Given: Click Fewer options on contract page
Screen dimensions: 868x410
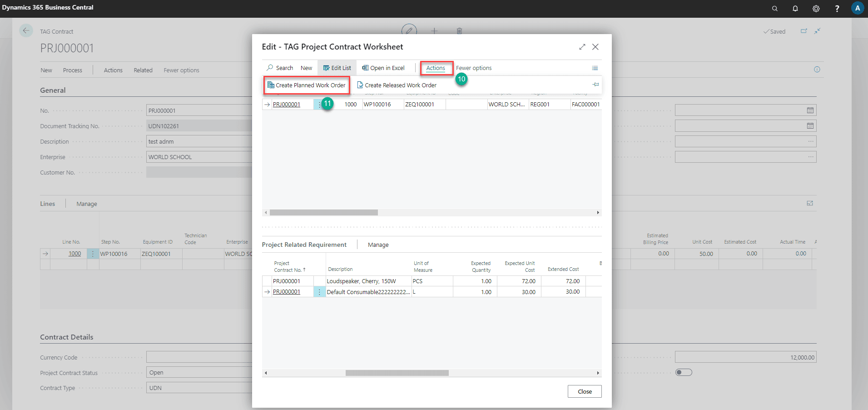Looking at the screenshot, I should pos(181,70).
